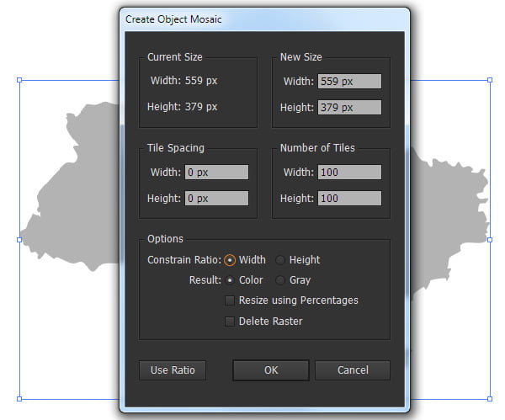
Task: Click the OK button
Action: 271,370
